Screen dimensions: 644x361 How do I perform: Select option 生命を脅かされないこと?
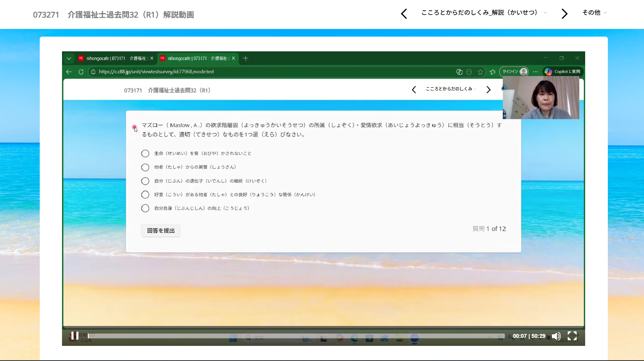pyautogui.click(x=145, y=154)
